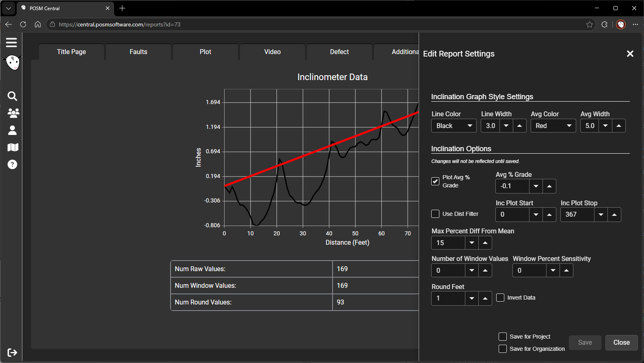Screen dimensions: 644x363
Task: Increase the Inc Plot Start value
Action: [x=549, y=215]
